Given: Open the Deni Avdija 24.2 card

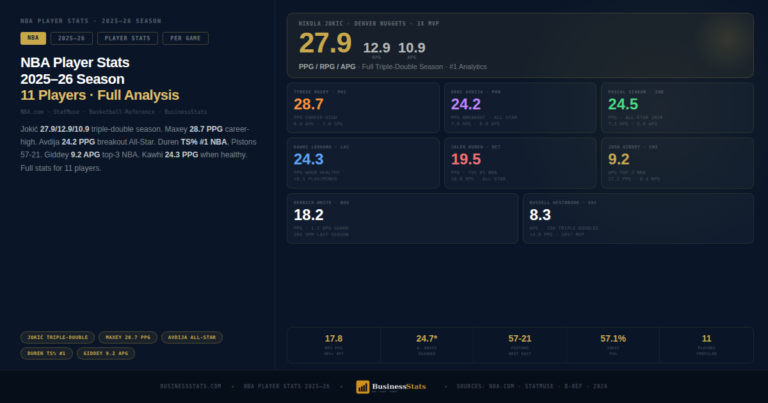Looking at the screenshot, I should click(x=520, y=108).
